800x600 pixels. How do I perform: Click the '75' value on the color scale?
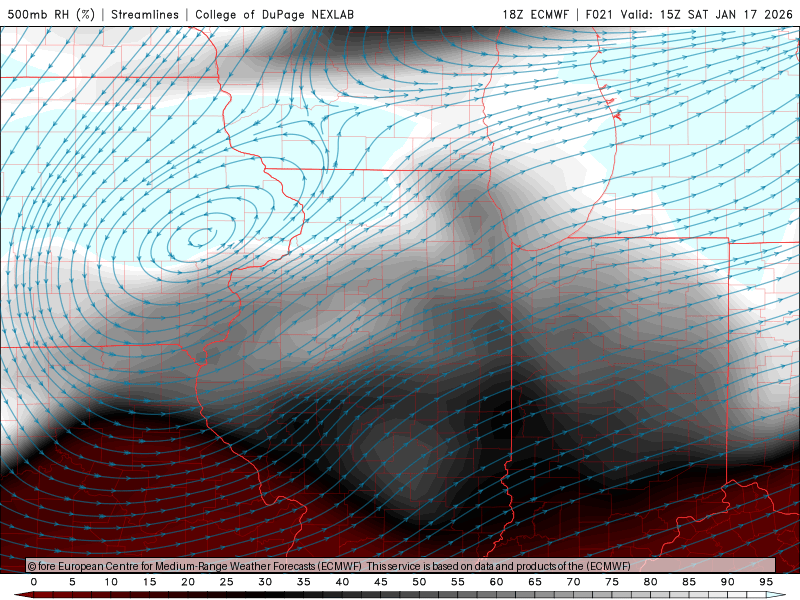click(612, 582)
